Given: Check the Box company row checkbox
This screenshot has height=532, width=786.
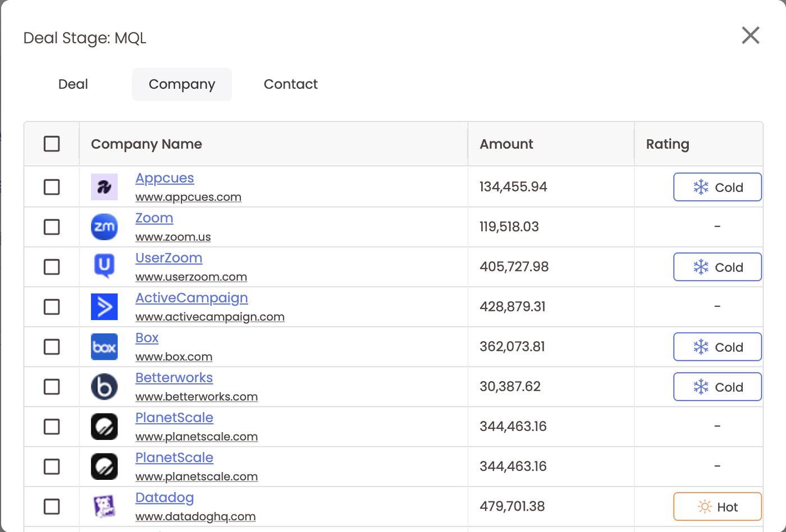Looking at the screenshot, I should pos(52,347).
